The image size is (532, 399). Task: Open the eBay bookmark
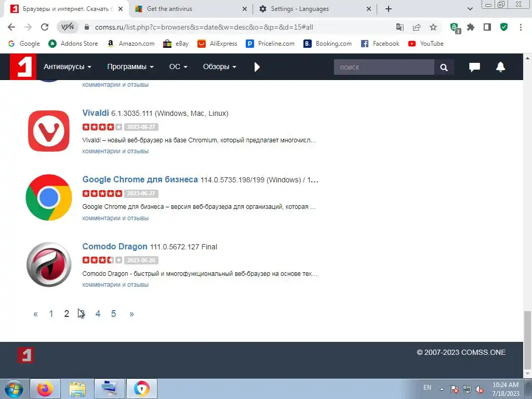point(176,44)
